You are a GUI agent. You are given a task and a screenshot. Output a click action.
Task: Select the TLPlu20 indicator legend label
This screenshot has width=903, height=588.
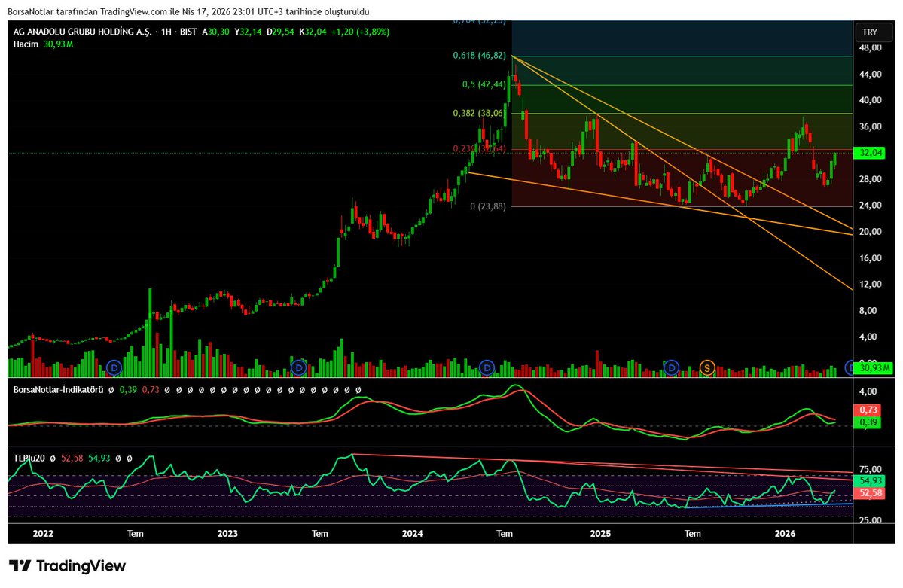click(x=29, y=459)
